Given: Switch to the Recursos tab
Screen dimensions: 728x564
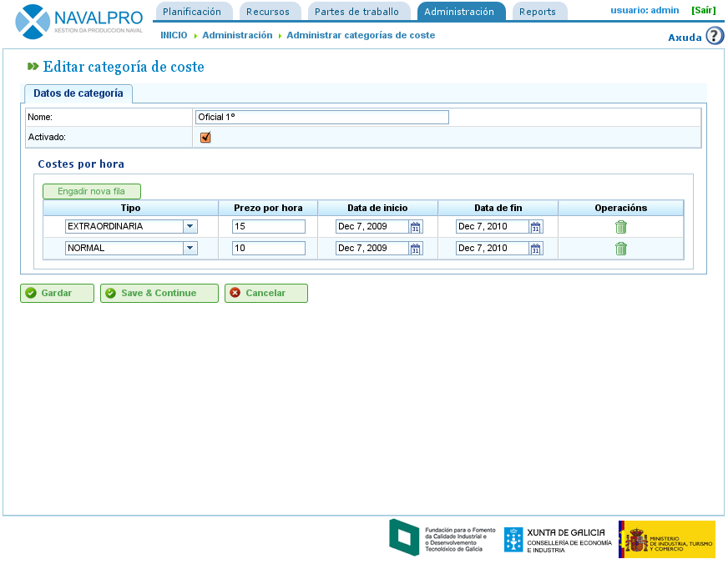Looking at the screenshot, I should click(x=270, y=12).
